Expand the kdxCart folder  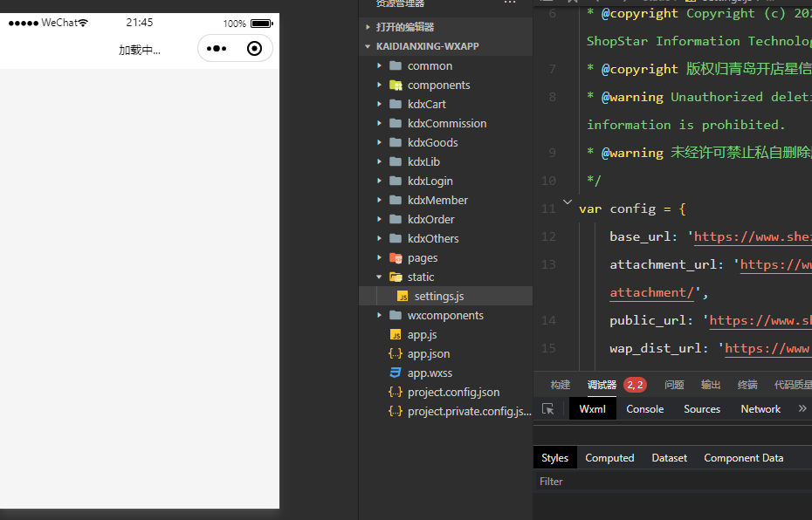pos(380,105)
